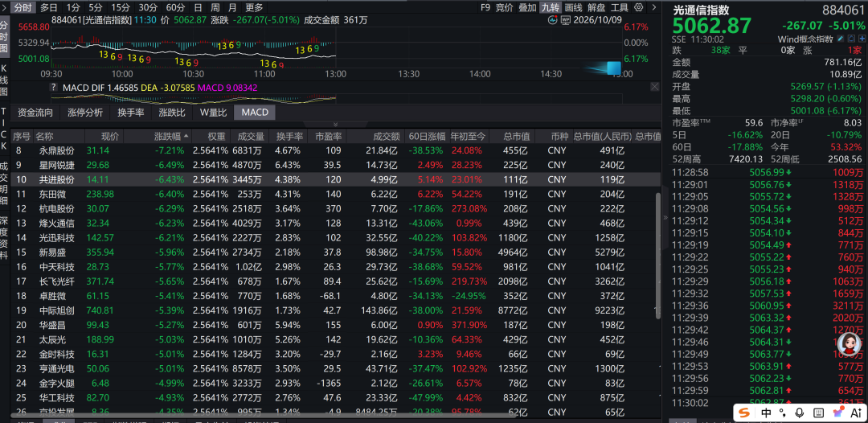This screenshot has height=423, width=868.
Task: Toggle the 叠加 overlay option
Action: 527,7
